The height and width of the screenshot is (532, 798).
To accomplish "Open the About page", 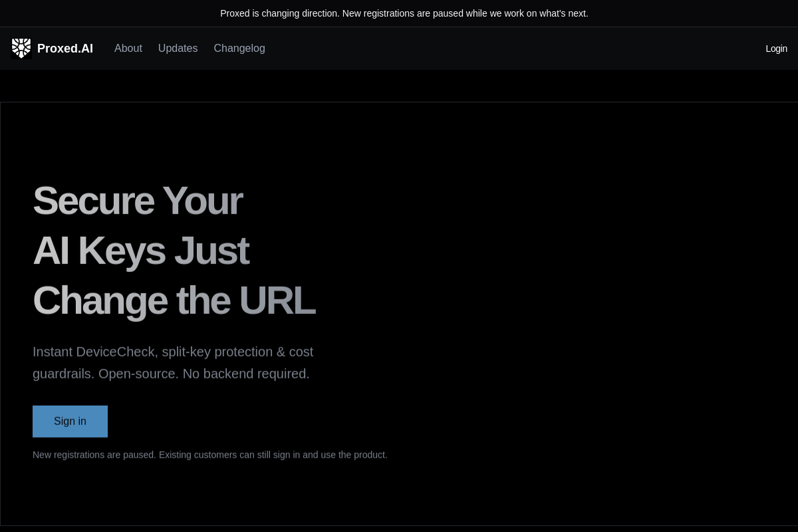I will (128, 49).
